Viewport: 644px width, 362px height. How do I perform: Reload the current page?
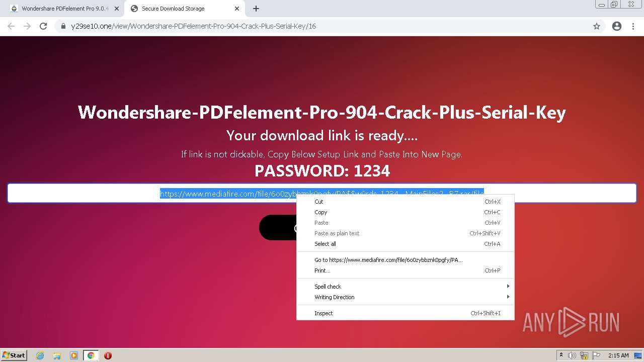coord(43,26)
